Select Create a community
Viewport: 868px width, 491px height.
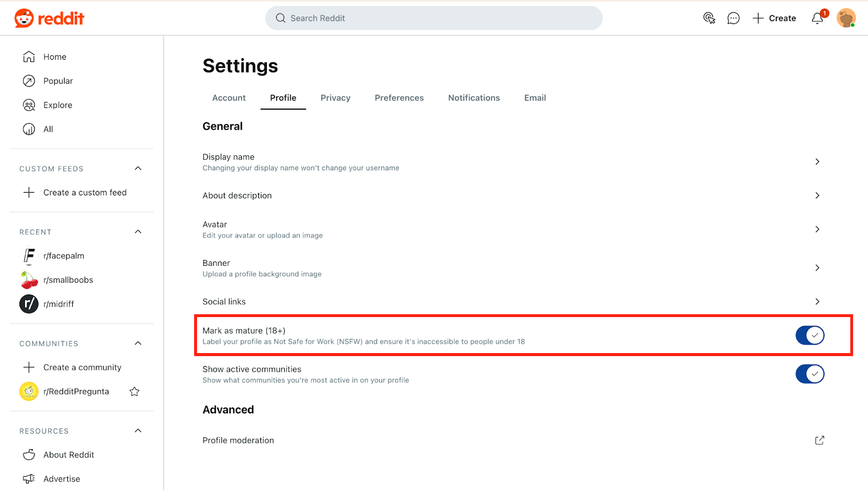pyautogui.click(x=82, y=368)
